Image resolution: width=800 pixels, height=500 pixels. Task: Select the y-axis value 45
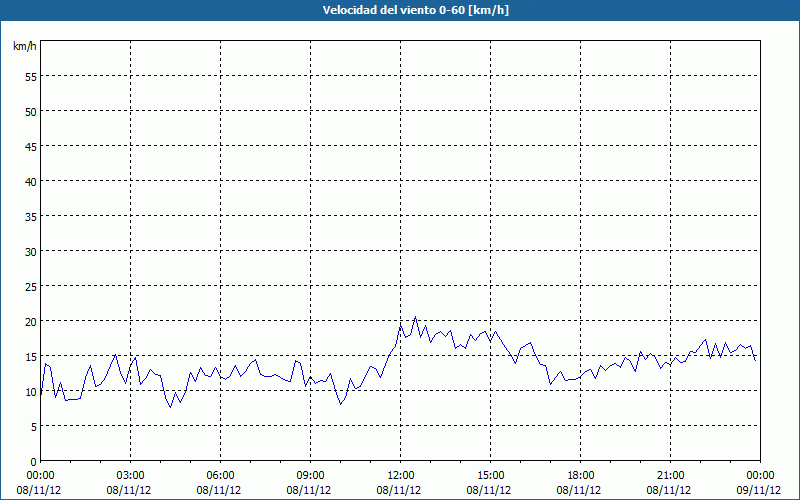[x=31, y=147]
